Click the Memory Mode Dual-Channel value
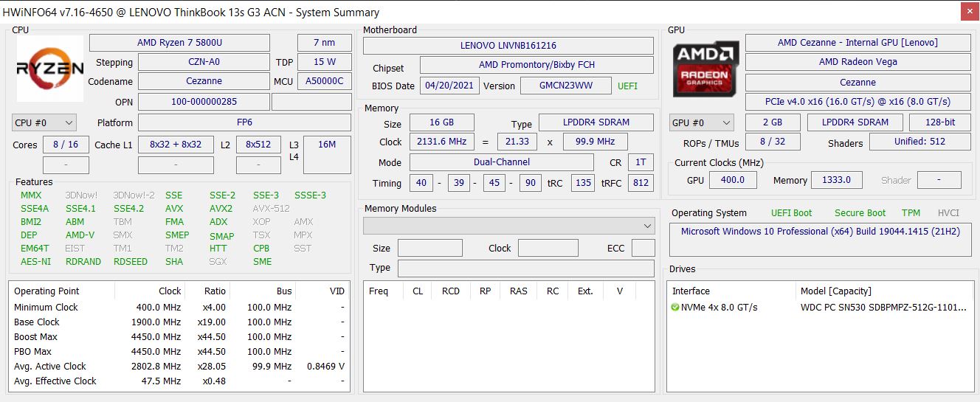Image resolution: width=980 pixels, height=402 pixels. [502, 162]
